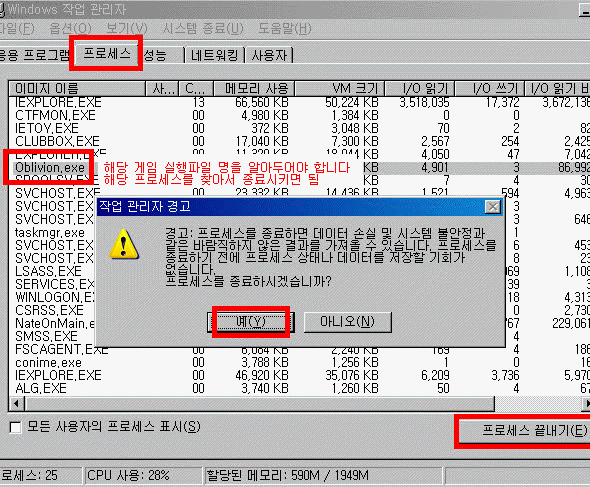The height and width of the screenshot is (487, 590).
Task: Click 예(Y) in the warning dialog
Action: click(251, 322)
